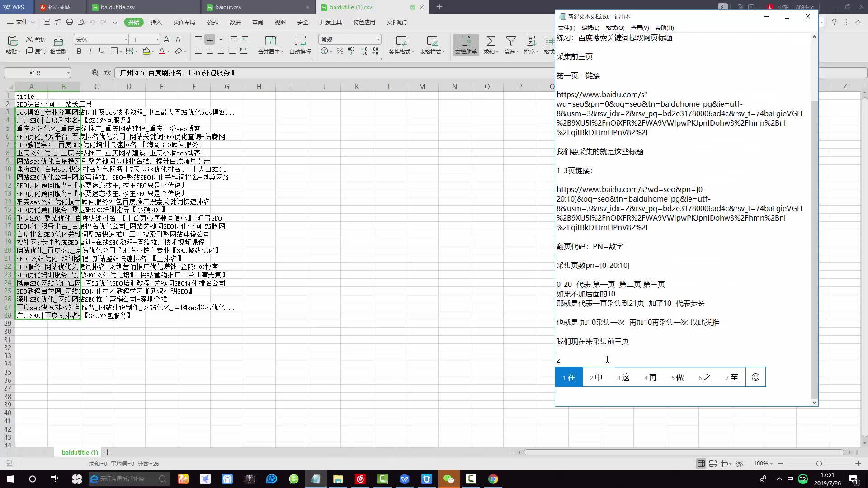Click the Document Assistant (文档助手) button
The width and height of the screenshot is (868, 488).
(466, 45)
